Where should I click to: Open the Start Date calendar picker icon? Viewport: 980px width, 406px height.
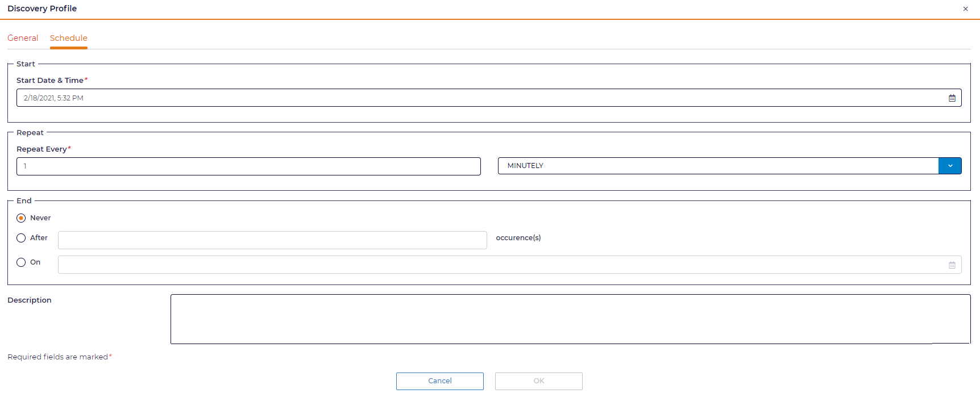click(952, 98)
